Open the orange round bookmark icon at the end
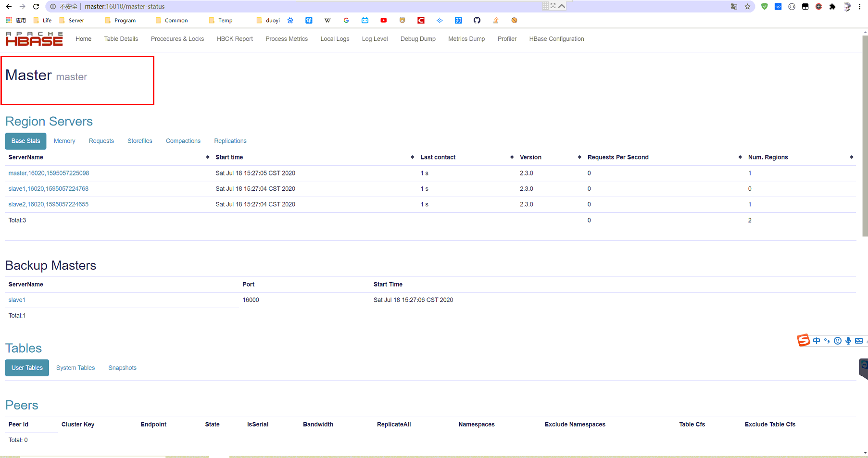Image resolution: width=868 pixels, height=458 pixels. [515, 20]
